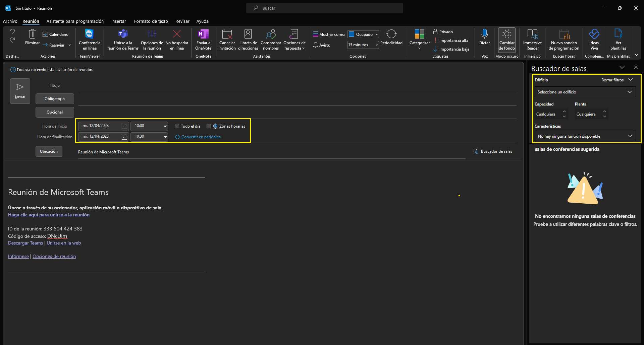The image size is (644, 345).
Task: Click the Descargar Teams link
Action: 25,243
